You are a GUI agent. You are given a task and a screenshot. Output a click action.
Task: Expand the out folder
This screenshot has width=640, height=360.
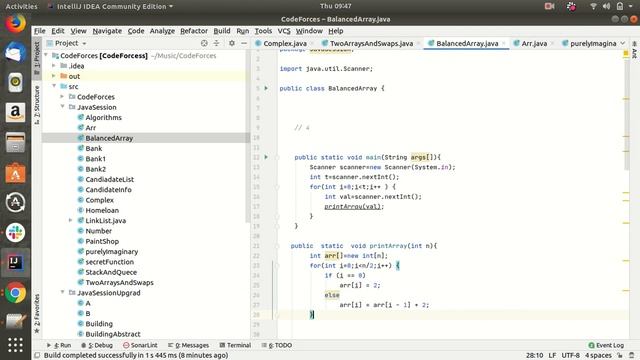click(54, 76)
